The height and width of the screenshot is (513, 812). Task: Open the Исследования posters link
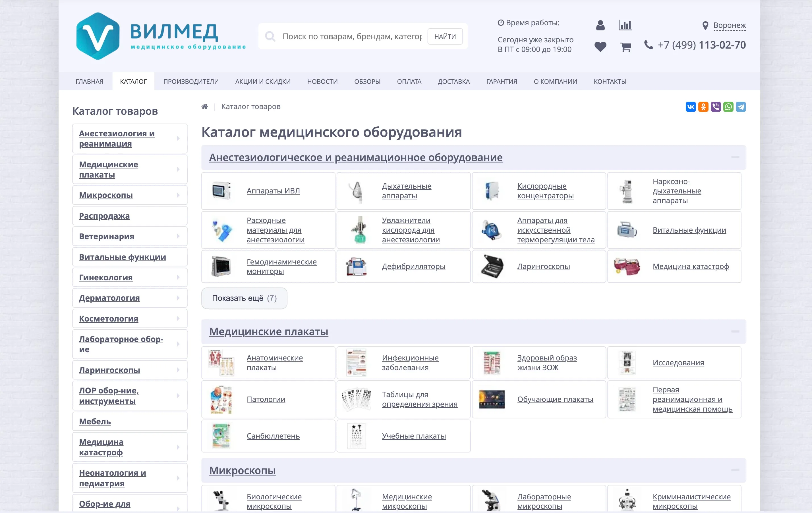point(678,363)
